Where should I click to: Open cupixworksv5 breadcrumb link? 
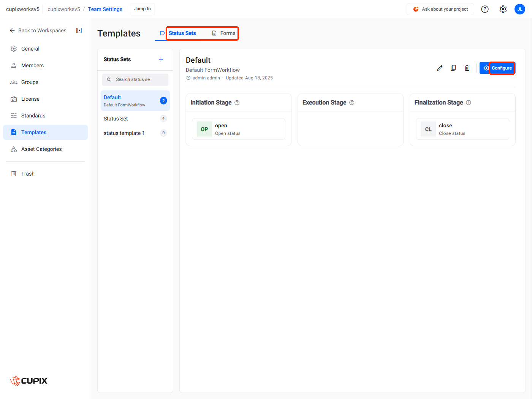(x=64, y=9)
